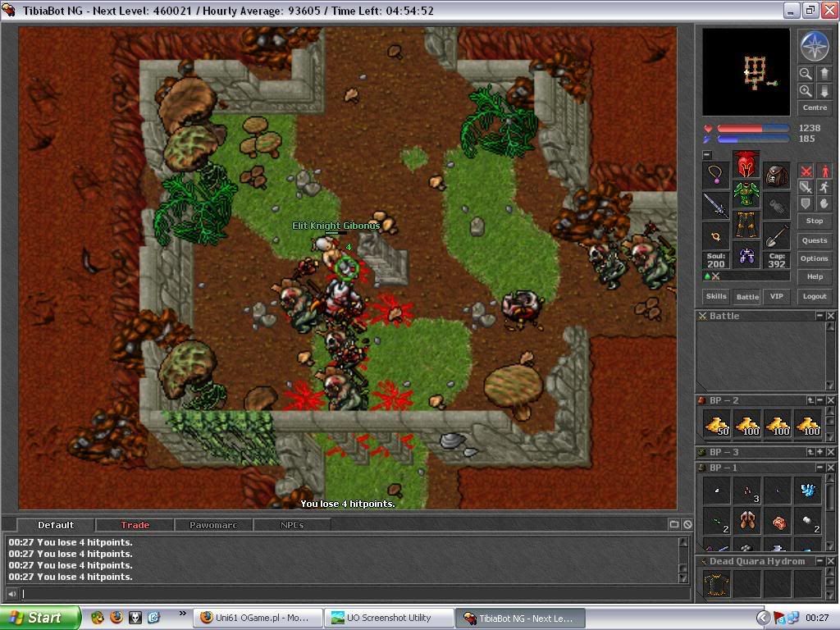The height and width of the screenshot is (630, 840).
Task: Click the Logout button
Action: coord(815,296)
